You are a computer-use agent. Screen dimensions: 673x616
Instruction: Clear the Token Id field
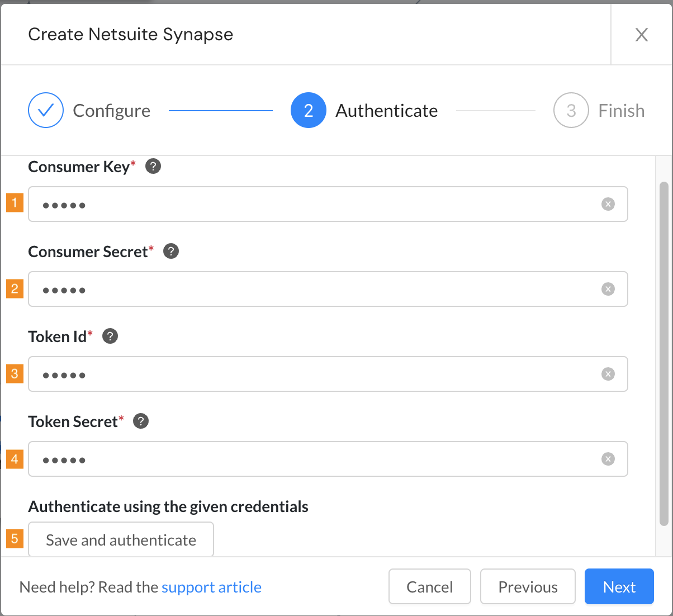(x=608, y=374)
